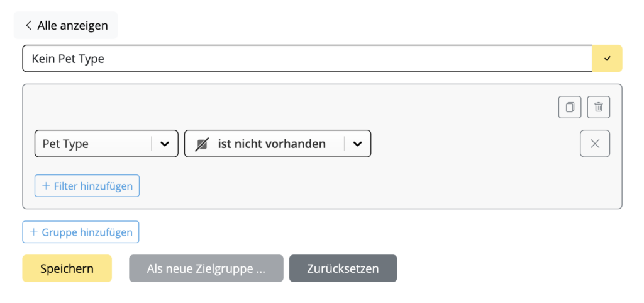The height and width of the screenshot is (303, 644).
Task: Click the back chevron beside Alle anzeigen
Action: [28, 25]
